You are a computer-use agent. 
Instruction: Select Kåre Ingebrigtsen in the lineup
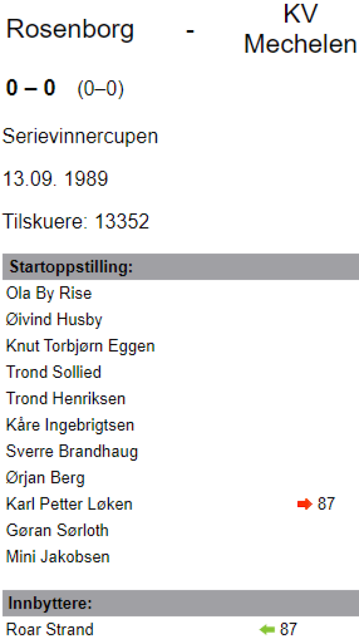click(70, 425)
